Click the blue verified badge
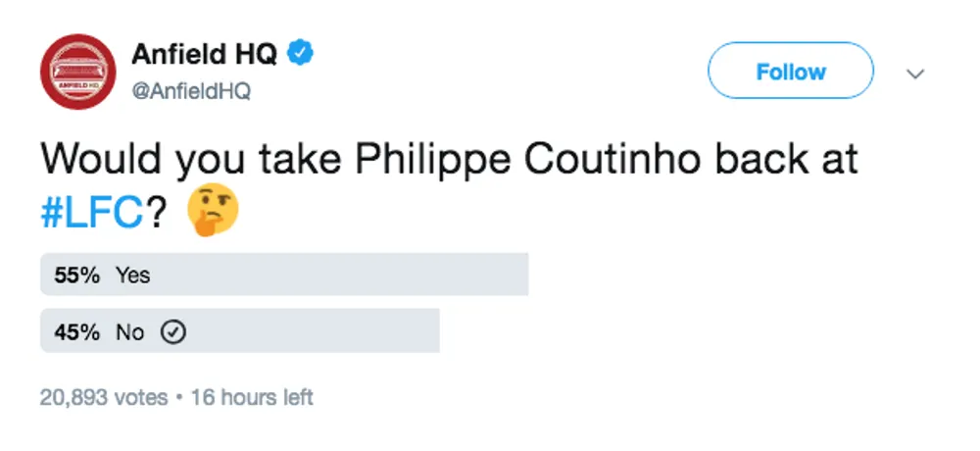 [300, 55]
